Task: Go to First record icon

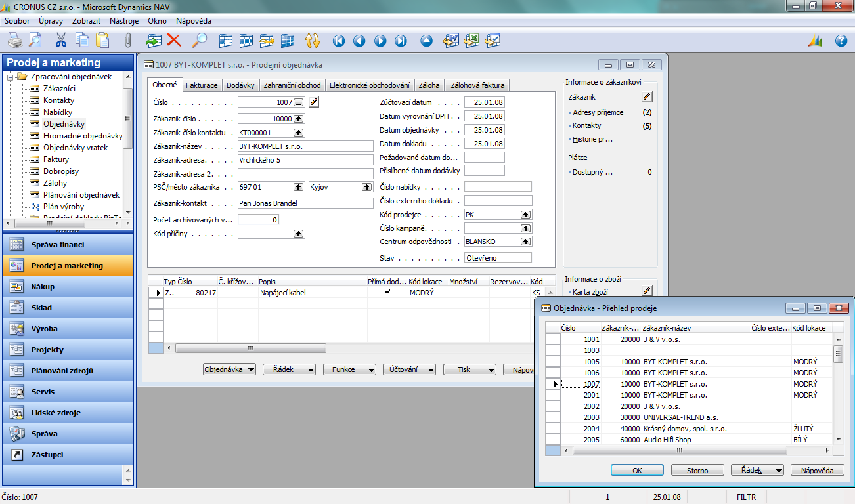Action: click(x=339, y=41)
